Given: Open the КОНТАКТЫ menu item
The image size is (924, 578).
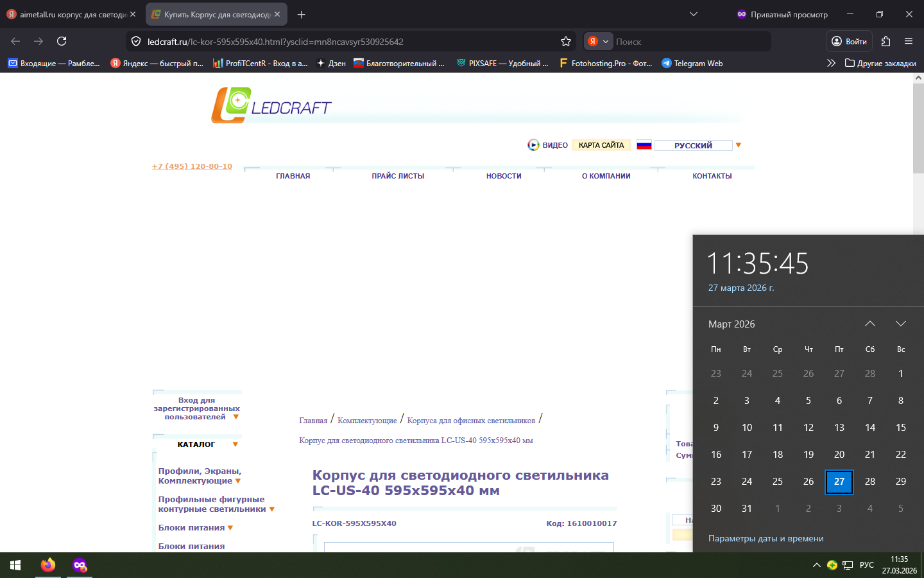Looking at the screenshot, I should pyautogui.click(x=712, y=176).
